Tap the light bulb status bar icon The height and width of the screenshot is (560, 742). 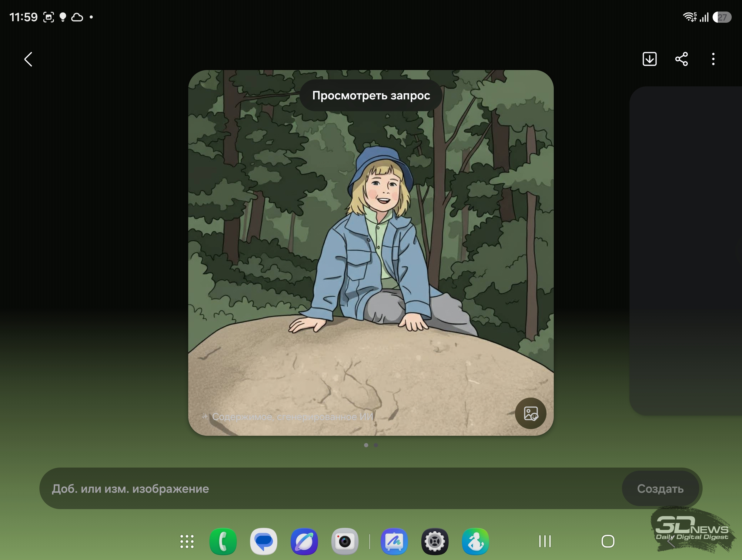point(63,17)
